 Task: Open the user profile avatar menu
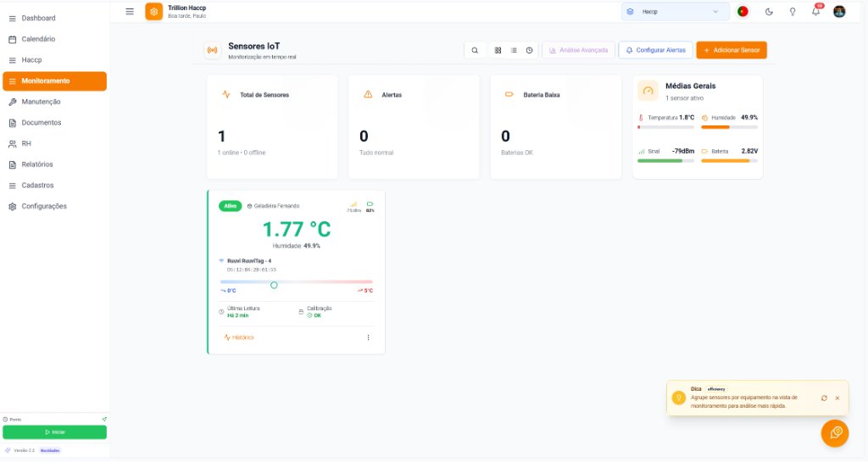839,12
